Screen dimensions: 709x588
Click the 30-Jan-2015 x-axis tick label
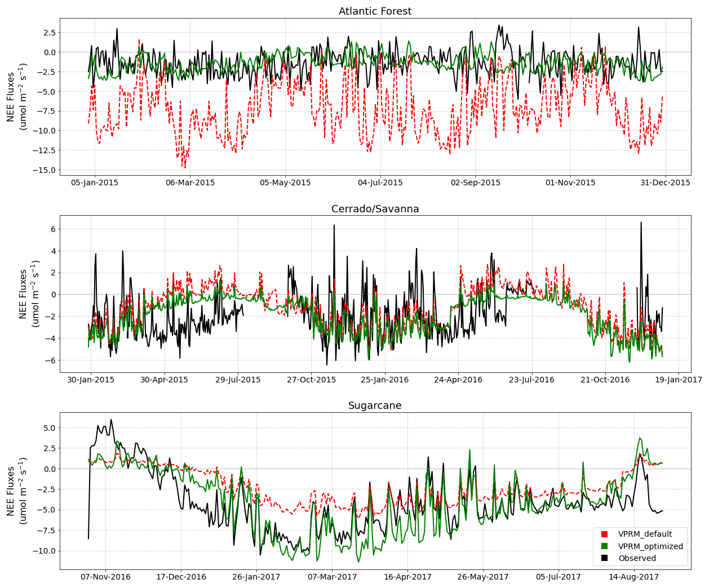coord(91,380)
